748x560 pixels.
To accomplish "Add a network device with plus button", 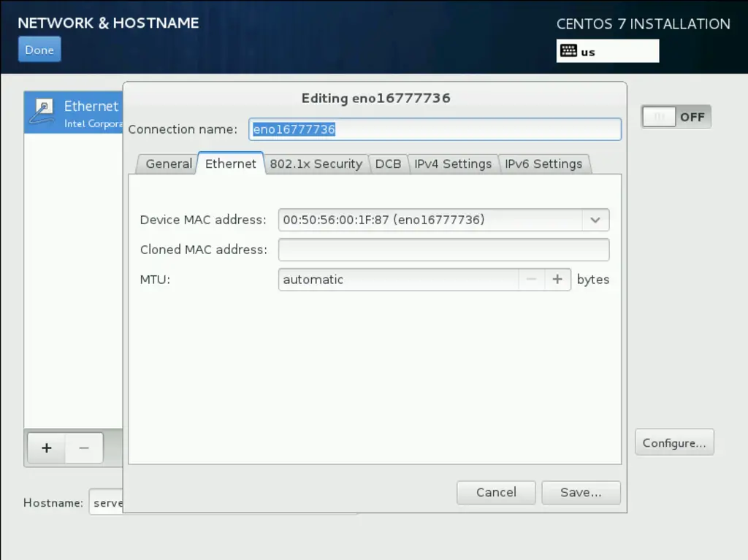I will tap(47, 448).
